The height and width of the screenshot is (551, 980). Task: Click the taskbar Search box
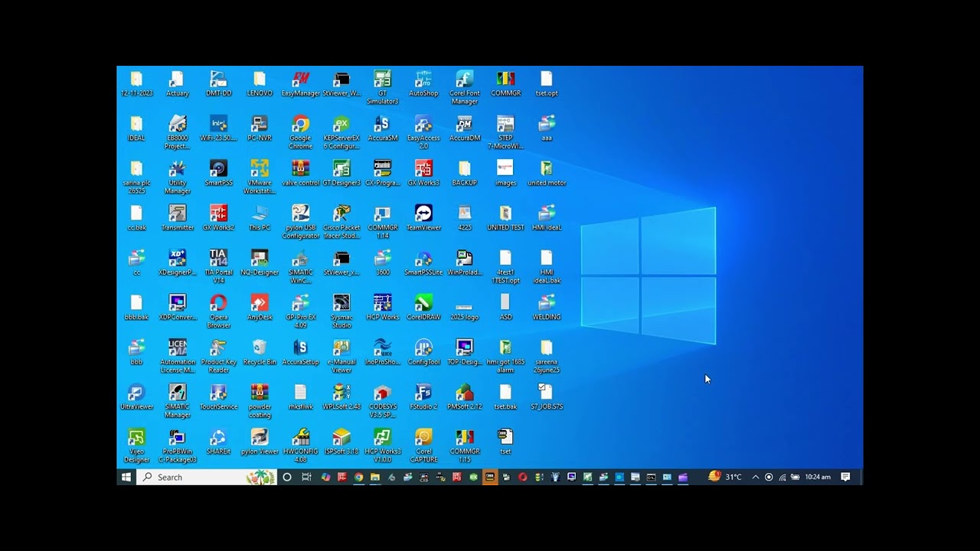(x=207, y=477)
